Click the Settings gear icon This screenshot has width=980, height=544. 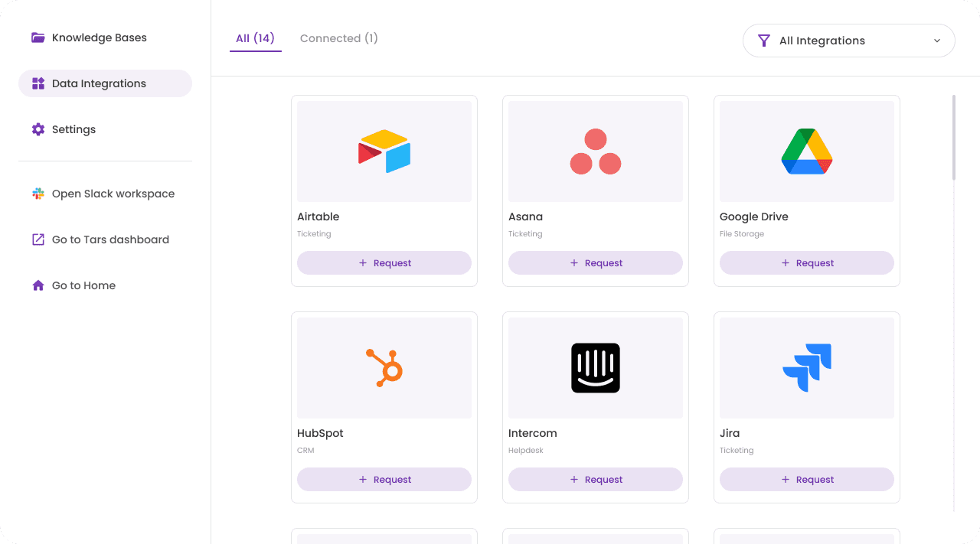click(38, 129)
